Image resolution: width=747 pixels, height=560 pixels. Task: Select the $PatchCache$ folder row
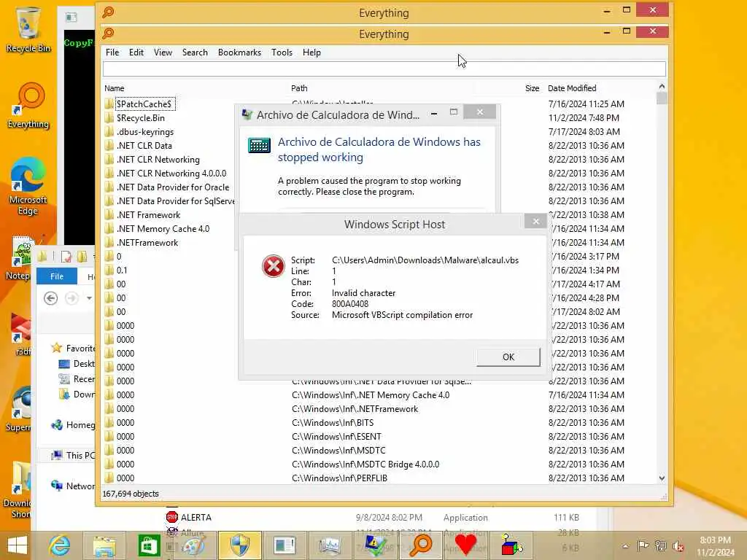(x=144, y=104)
